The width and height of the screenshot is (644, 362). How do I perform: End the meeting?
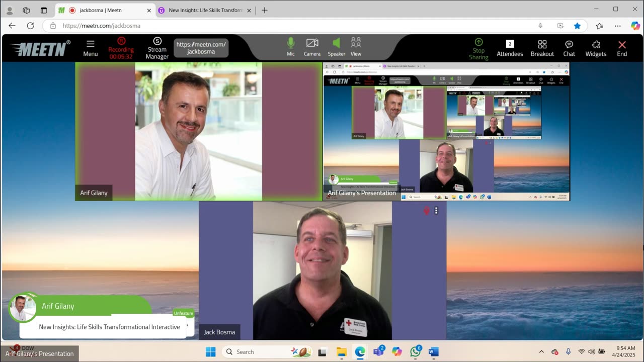coord(622,48)
